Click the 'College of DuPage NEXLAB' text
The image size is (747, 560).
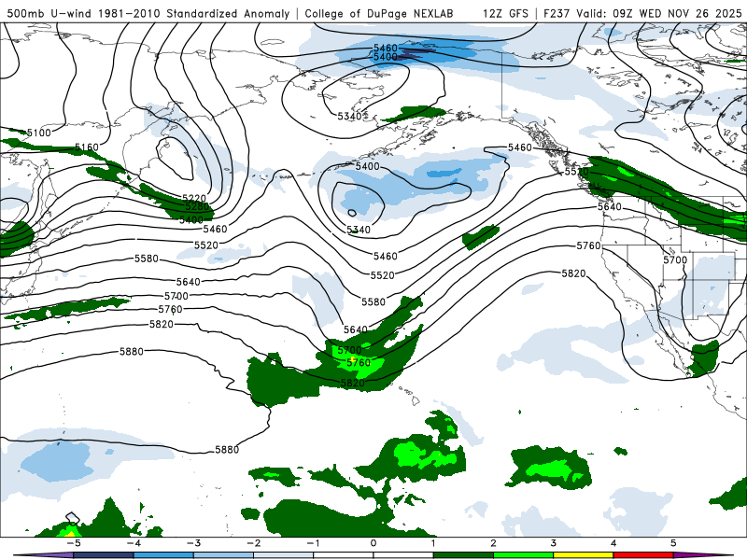coord(379,13)
